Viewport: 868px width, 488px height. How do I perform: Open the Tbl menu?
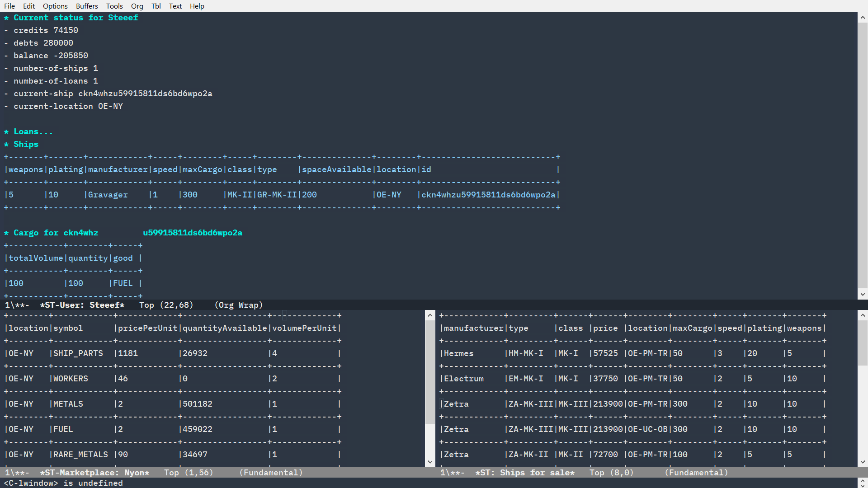[x=156, y=6]
